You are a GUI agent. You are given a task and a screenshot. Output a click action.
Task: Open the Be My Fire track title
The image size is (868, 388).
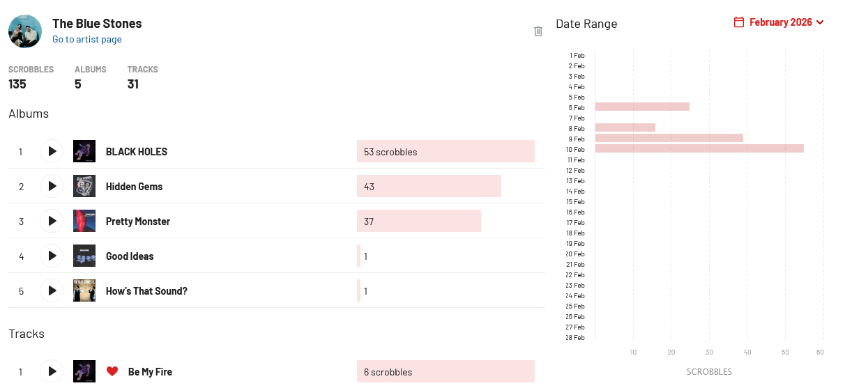pos(150,372)
